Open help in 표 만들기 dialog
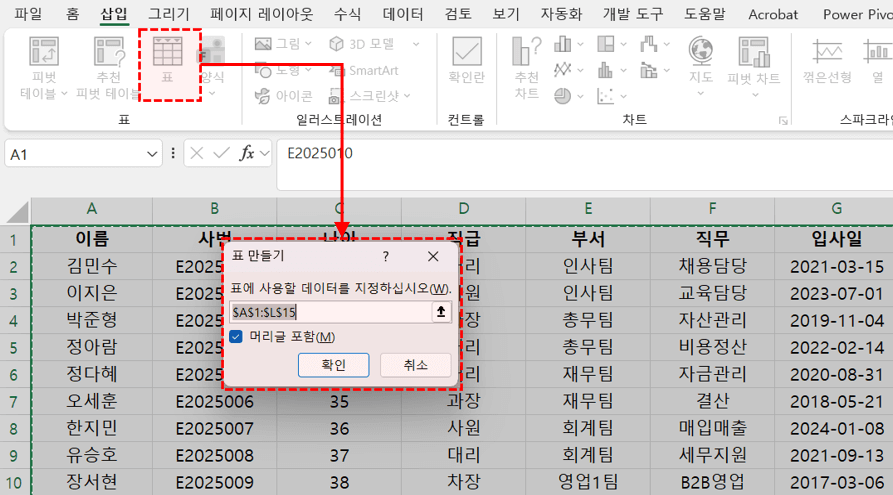The height and width of the screenshot is (495, 893). (x=386, y=256)
